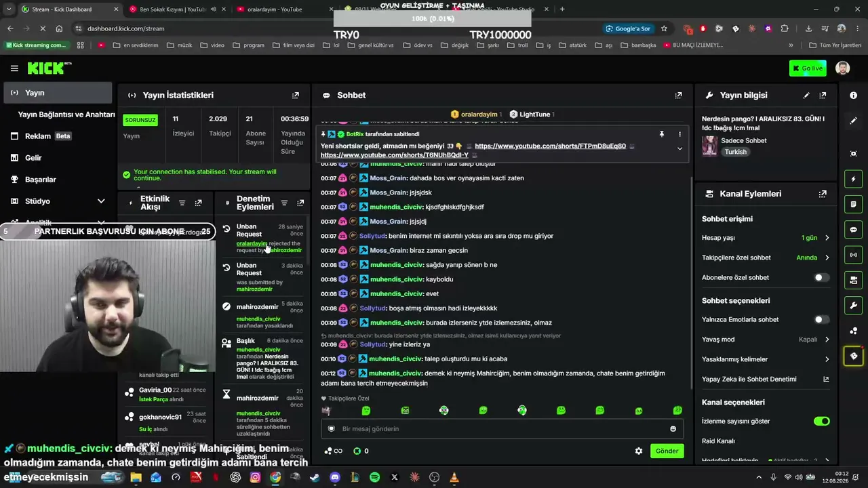Show more bookmarks overflow chevron
The image size is (868, 488).
pos(791,45)
